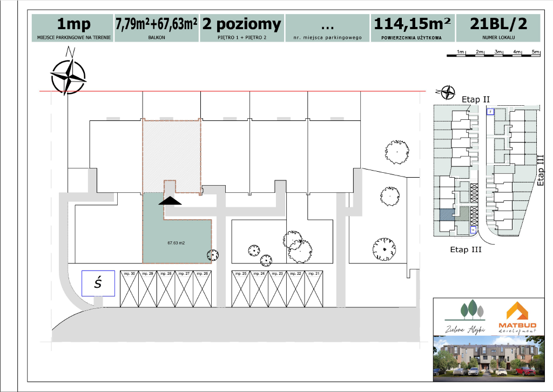Click the black entrance arrow marker
Image resolution: width=553 pixels, height=392 pixels.
pos(171,200)
